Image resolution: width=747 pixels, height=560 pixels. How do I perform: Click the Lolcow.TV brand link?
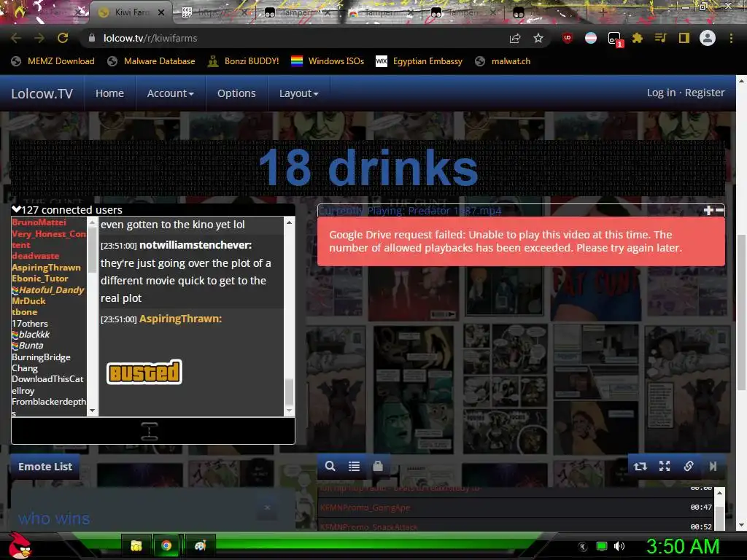(x=42, y=93)
